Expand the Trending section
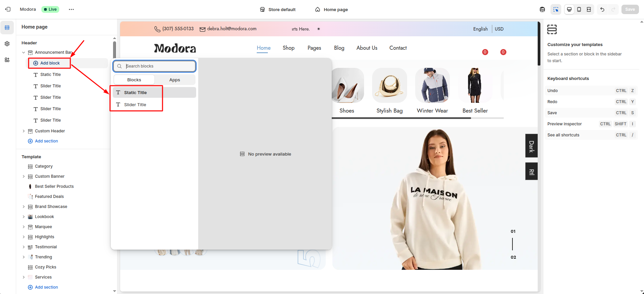Image resolution: width=644 pixels, height=294 pixels. pos(24,257)
